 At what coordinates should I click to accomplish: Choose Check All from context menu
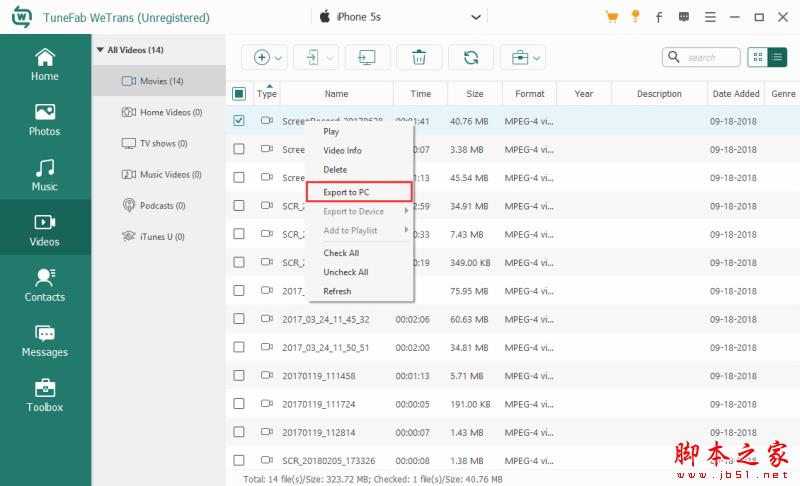click(341, 253)
